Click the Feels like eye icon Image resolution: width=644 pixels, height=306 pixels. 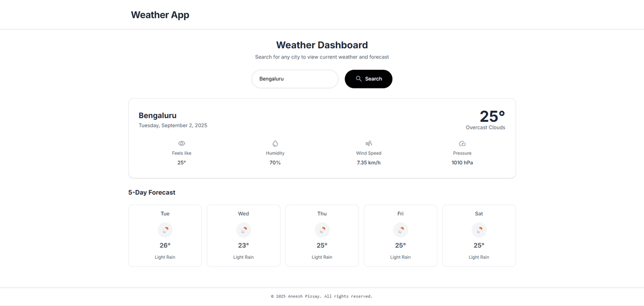181,143
